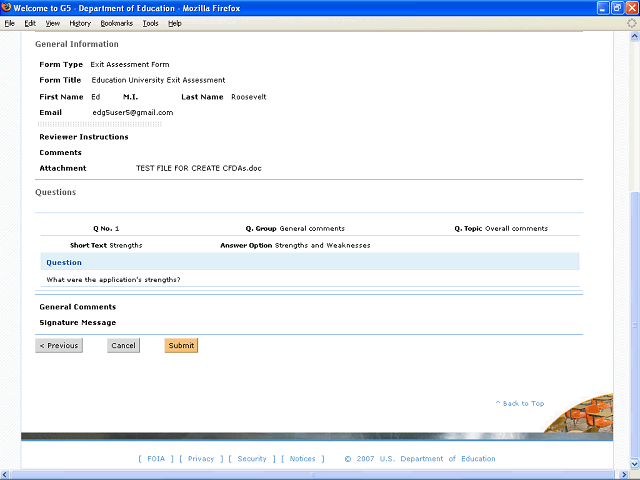Viewport: 640px width, 480px height.
Task: Click the Cancel button
Action: [123, 345]
